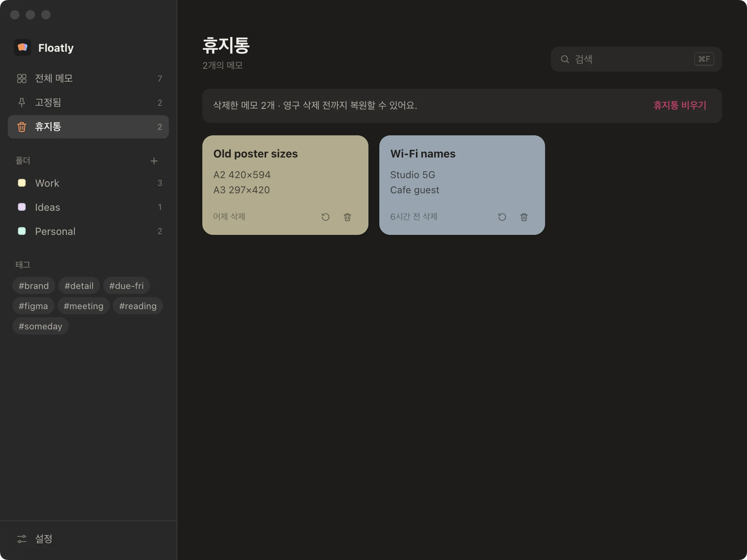Select 휴지통 in the sidebar
Viewport: 747px width, 560px height.
pyautogui.click(x=88, y=127)
